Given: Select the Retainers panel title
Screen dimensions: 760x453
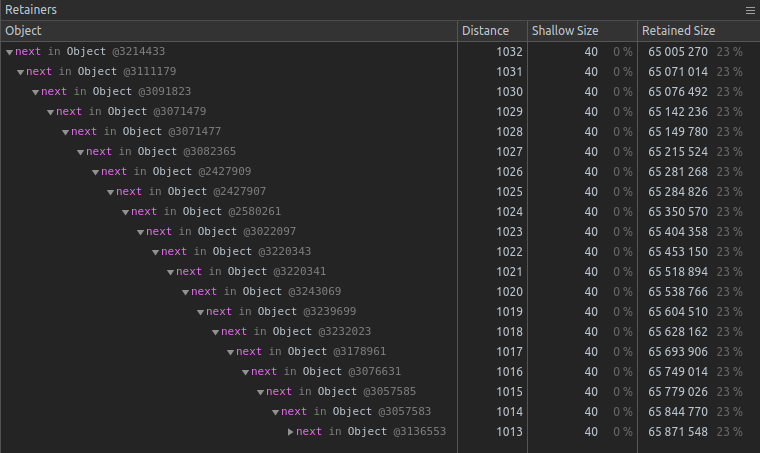Looking at the screenshot, I should tap(31, 10).
